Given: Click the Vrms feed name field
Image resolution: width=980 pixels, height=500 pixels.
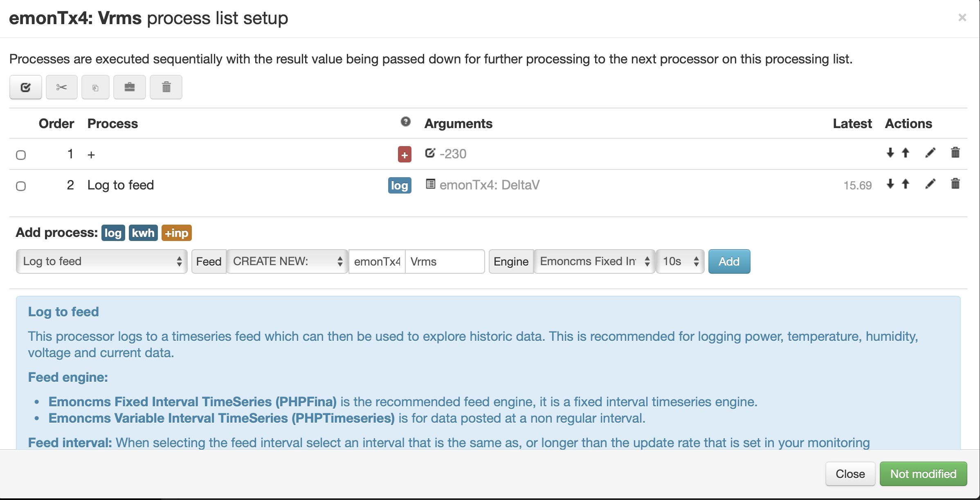Looking at the screenshot, I should [445, 261].
